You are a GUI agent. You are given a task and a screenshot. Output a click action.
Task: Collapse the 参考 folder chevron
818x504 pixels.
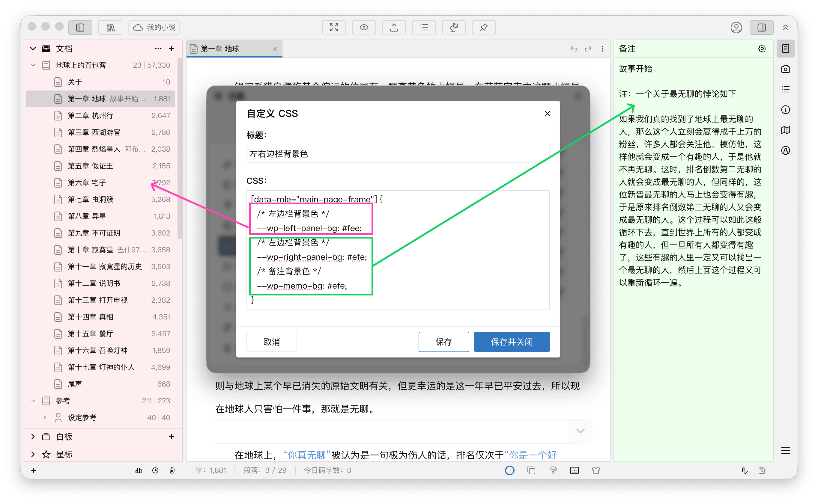pyautogui.click(x=33, y=401)
